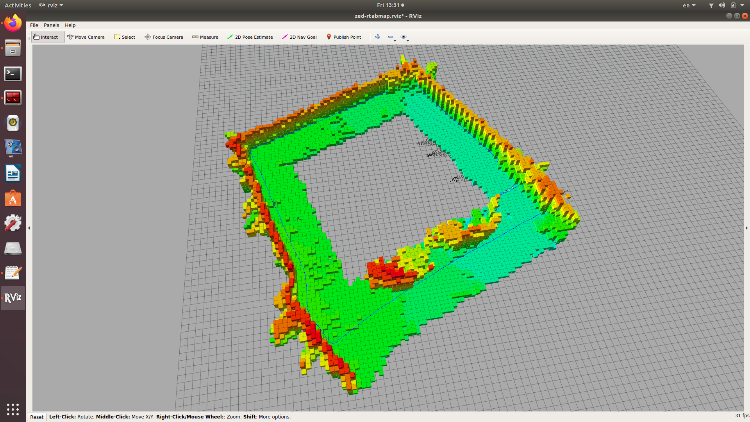
Task: Click the remove-tool minus icon
Action: click(390, 37)
